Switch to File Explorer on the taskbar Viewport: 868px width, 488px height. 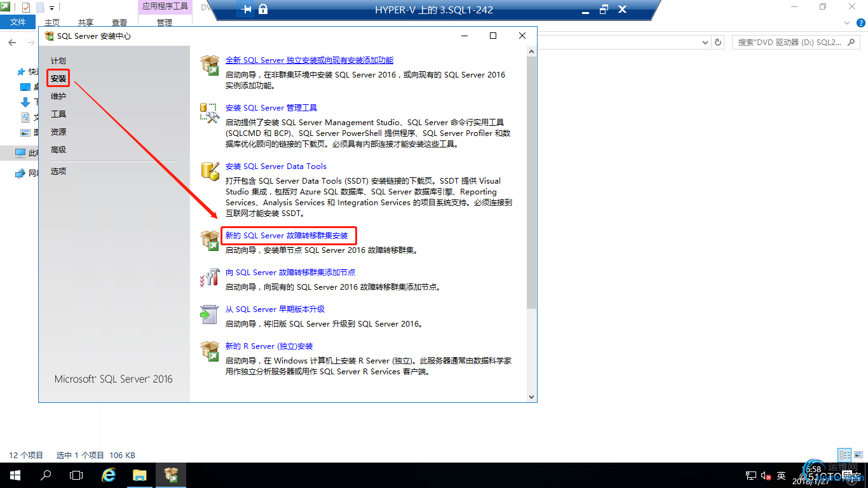pos(140,475)
